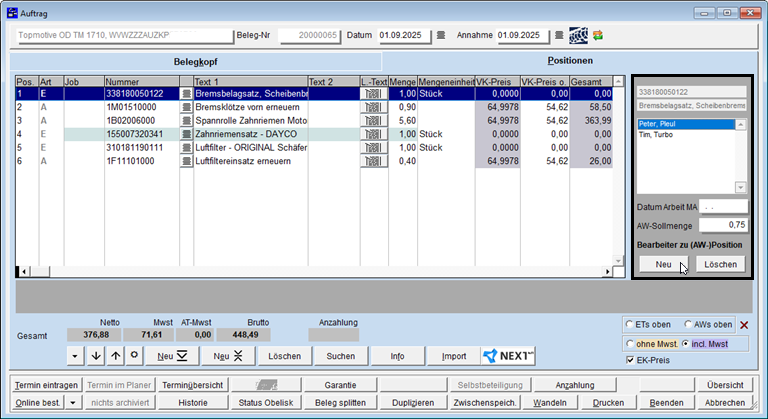Click the Garantie button
Screen dimensions: 768x419
pyautogui.click(x=340, y=385)
